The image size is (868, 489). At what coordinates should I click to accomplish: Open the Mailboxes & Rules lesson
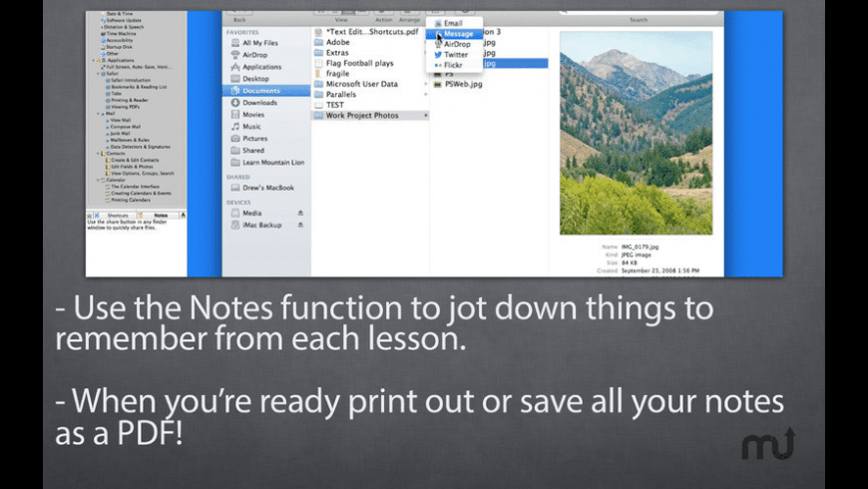point(130,140)
